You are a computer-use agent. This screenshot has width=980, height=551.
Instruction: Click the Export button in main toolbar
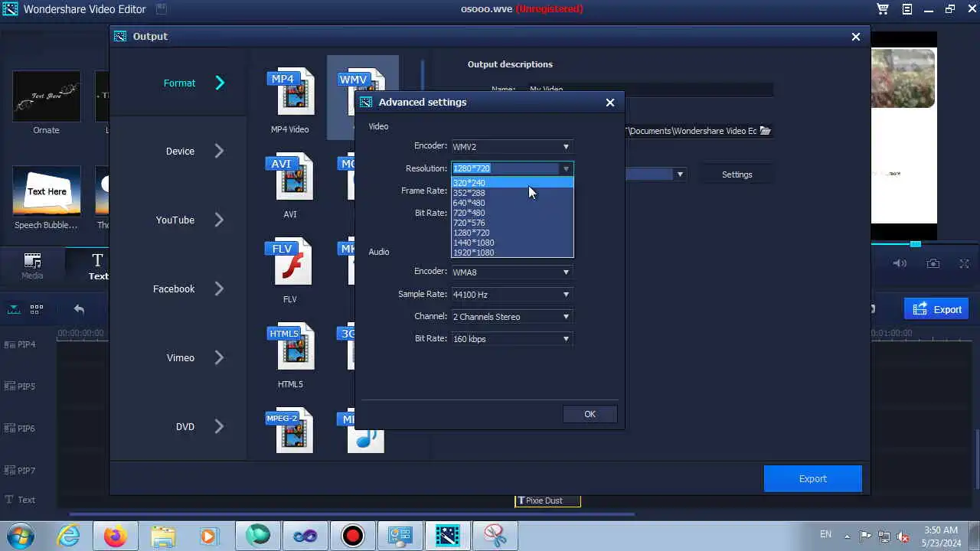937,309
